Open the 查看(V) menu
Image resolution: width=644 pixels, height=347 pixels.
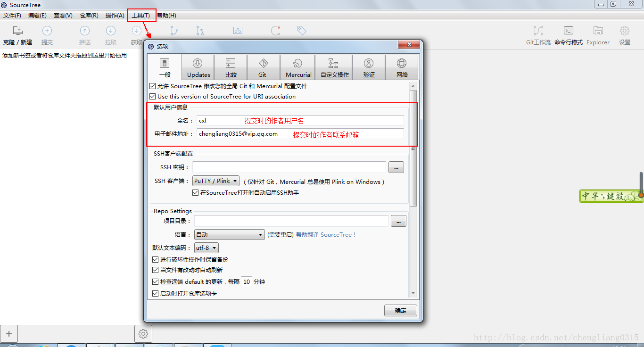click(x=63, y=16)
